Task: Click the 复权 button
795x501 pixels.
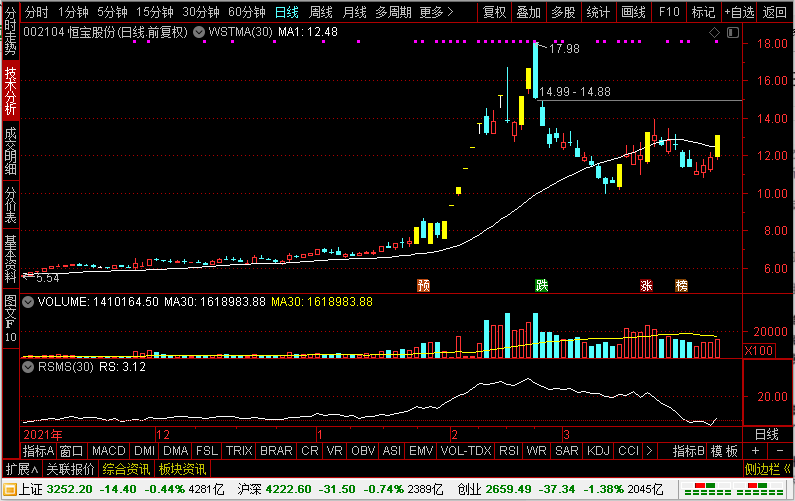Action: point(494,12)
